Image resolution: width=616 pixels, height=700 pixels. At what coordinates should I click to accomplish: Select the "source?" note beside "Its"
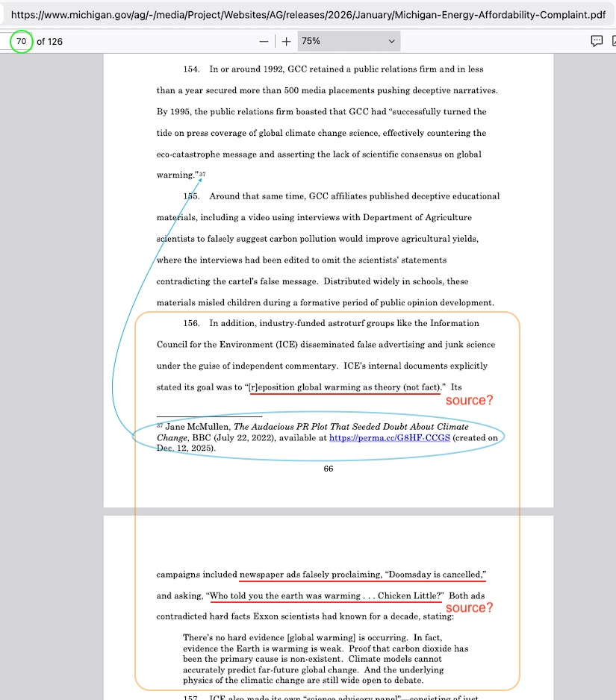click(469, 401)
